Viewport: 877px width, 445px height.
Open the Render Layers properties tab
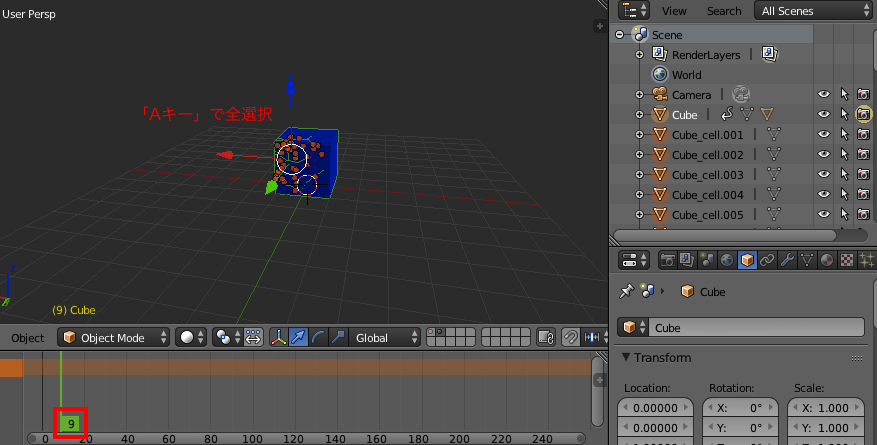pos(687,260)
